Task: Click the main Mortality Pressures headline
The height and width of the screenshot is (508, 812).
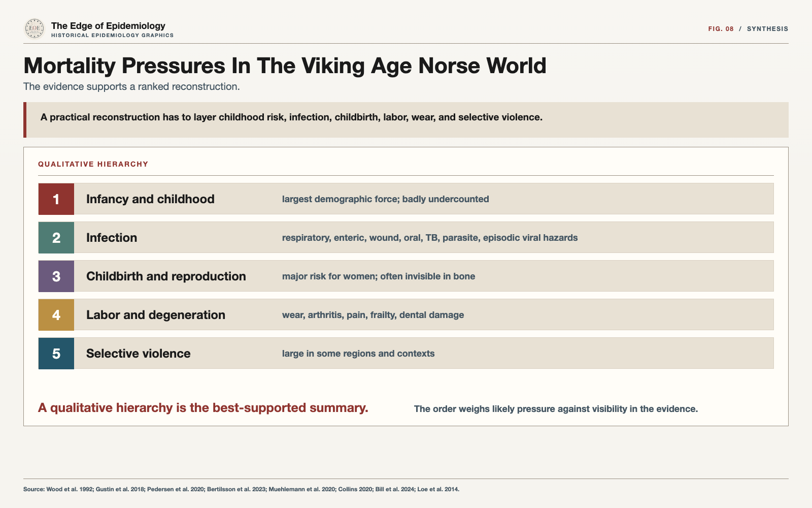Action: tap(285, 66)
